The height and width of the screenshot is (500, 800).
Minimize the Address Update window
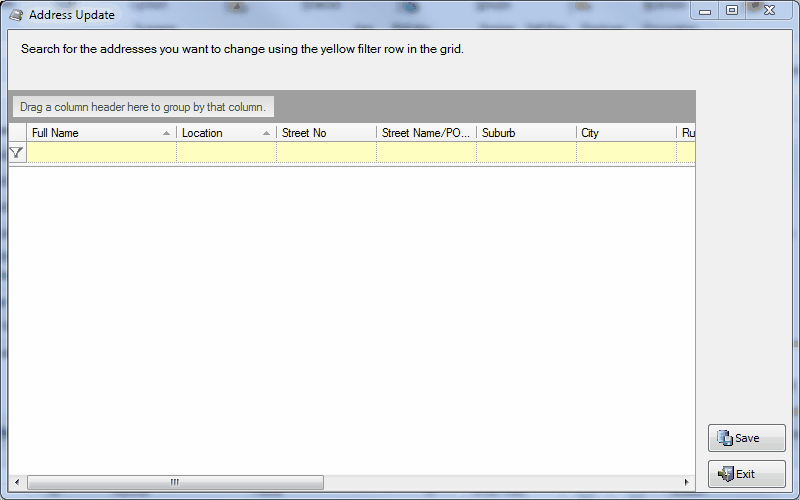[x=705, y=11]
